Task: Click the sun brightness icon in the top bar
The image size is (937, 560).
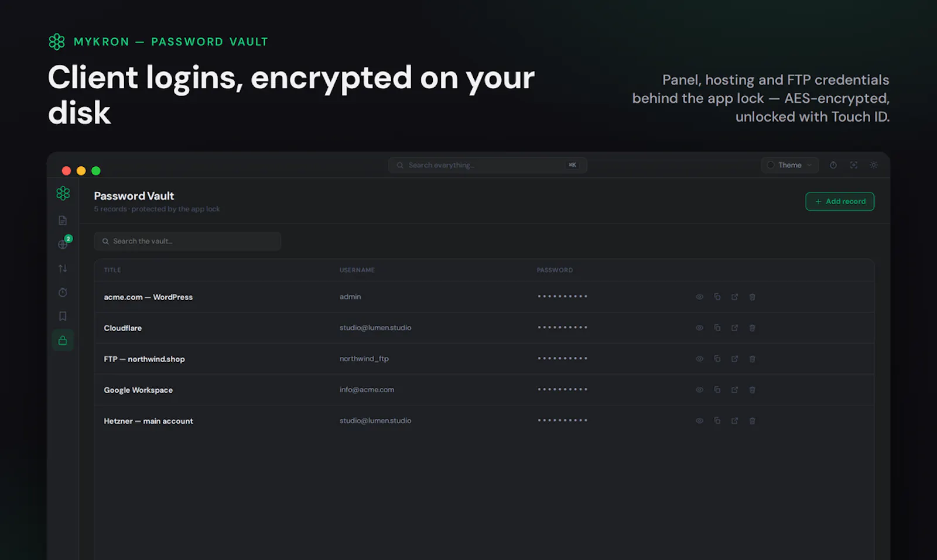Action: pos(874,165)
